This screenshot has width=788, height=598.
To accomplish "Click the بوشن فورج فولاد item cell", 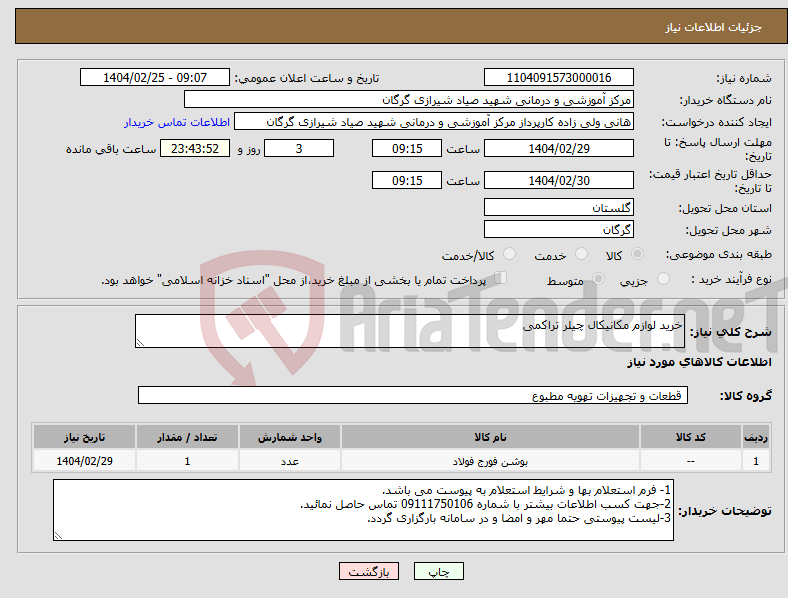I will coord(490,461).
